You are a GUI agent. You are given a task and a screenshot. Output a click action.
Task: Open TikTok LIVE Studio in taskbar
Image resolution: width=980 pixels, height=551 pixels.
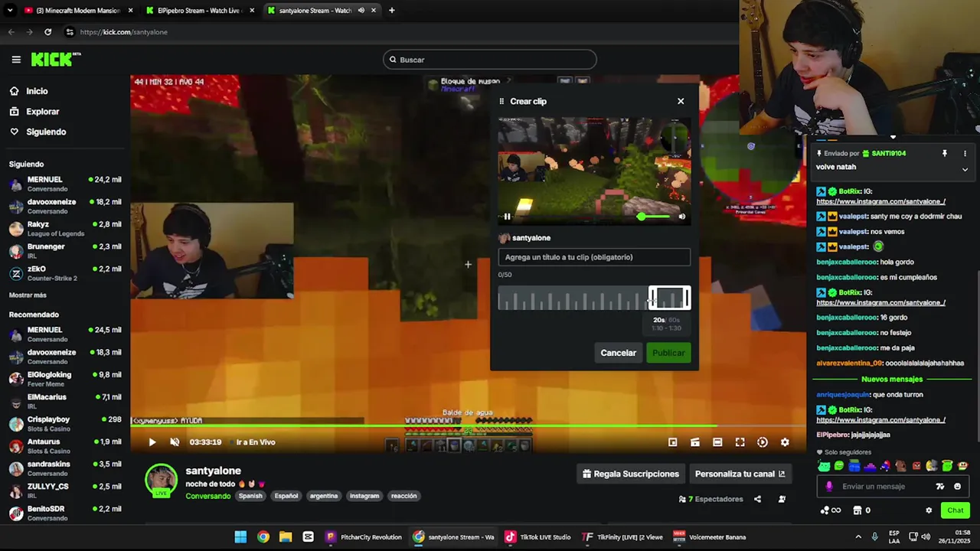click(537, 537)
